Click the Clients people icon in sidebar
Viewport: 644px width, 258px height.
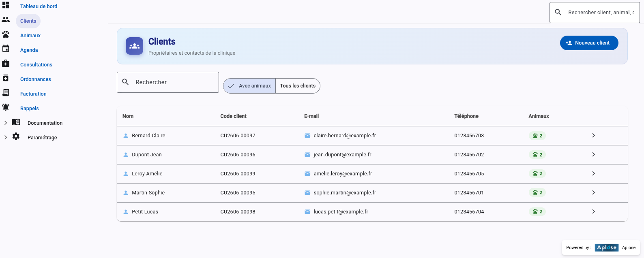[6, 19]
